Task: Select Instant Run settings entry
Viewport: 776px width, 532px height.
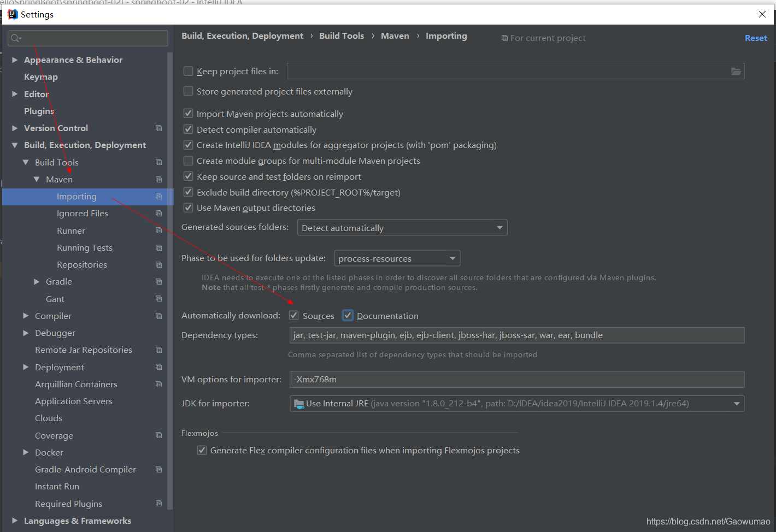Action: [57, 487]
